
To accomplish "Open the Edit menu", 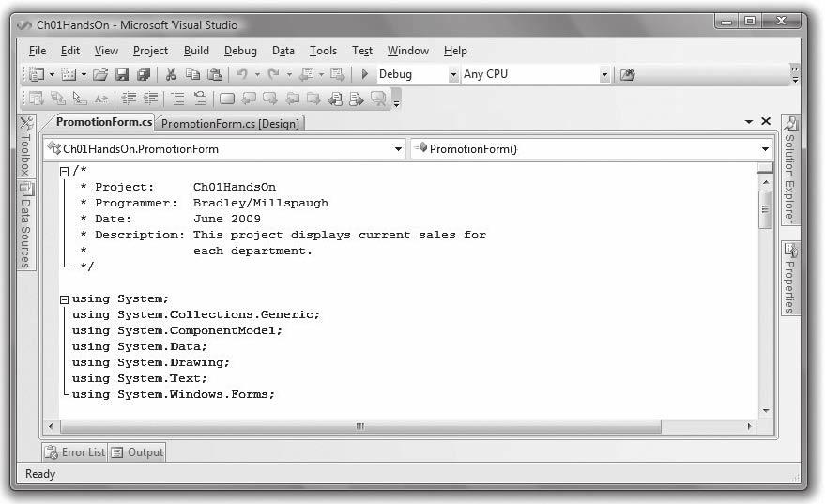I will pos(70,51).
